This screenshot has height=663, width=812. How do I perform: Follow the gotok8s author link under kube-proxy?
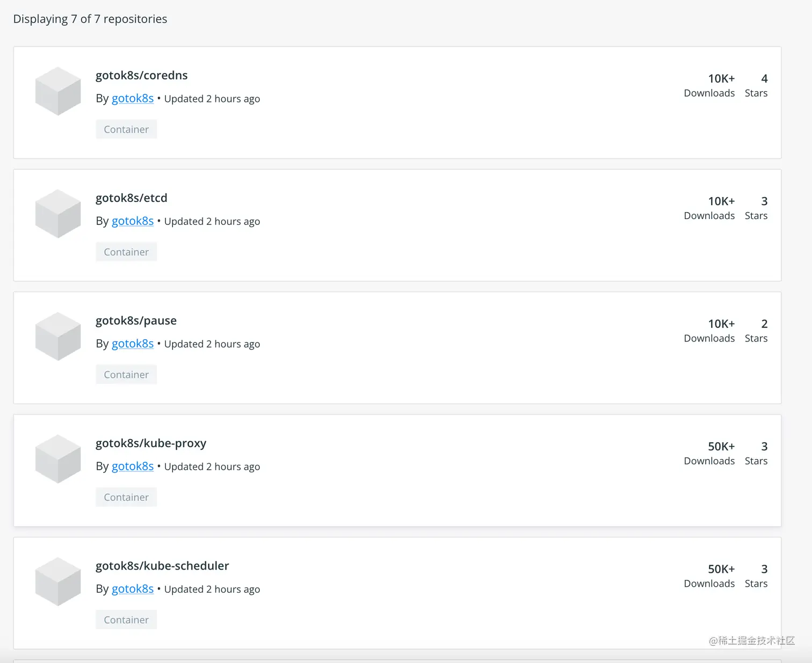pos(133,466)
